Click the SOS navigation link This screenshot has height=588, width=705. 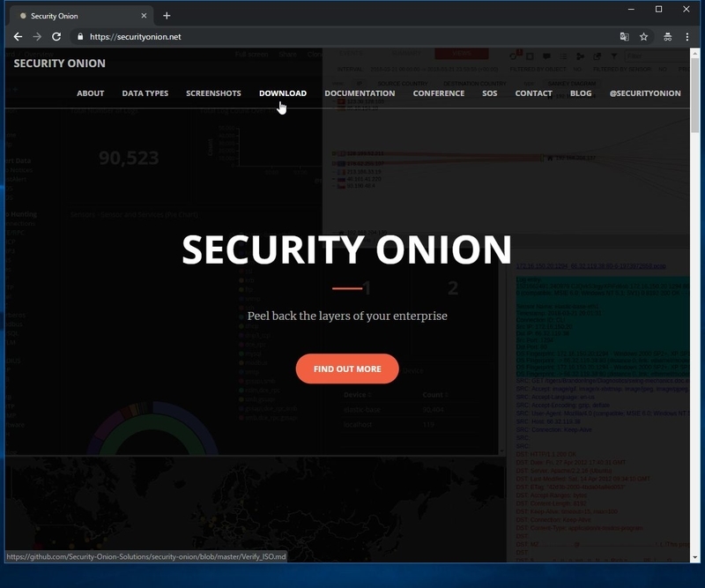pyautogui.click(x=490, y=93)
